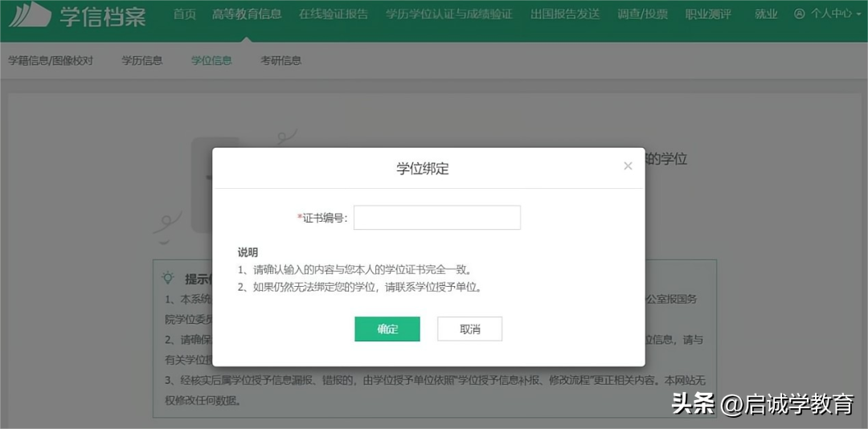The height and width of the screenshot is (429, 868).
Task: Open the 高等教育信息 menu
Action: (247, 14)
